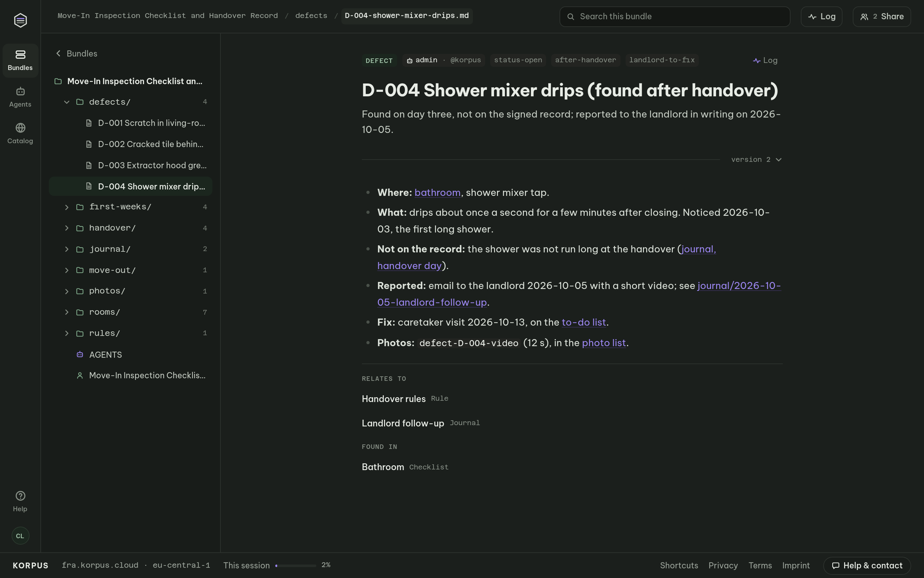Open the Bundles sidebar section
The image size is (924, 578).
20,60
